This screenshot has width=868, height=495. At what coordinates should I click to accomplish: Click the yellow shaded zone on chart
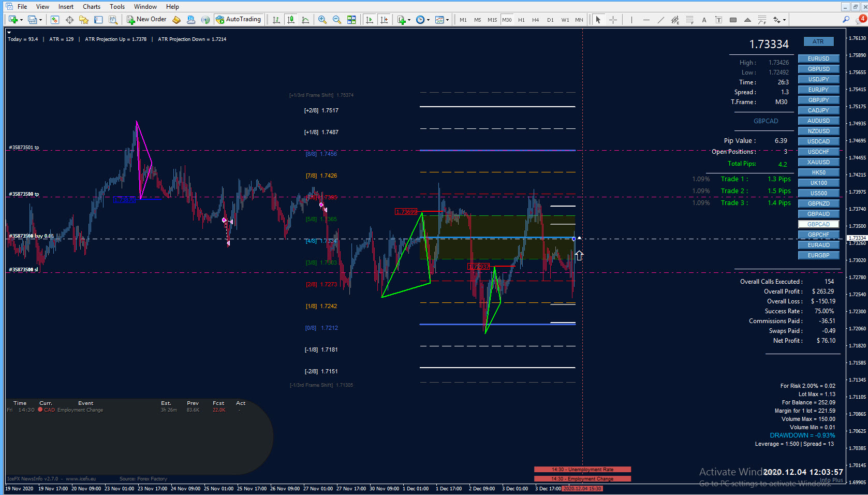tap(497, 237)
